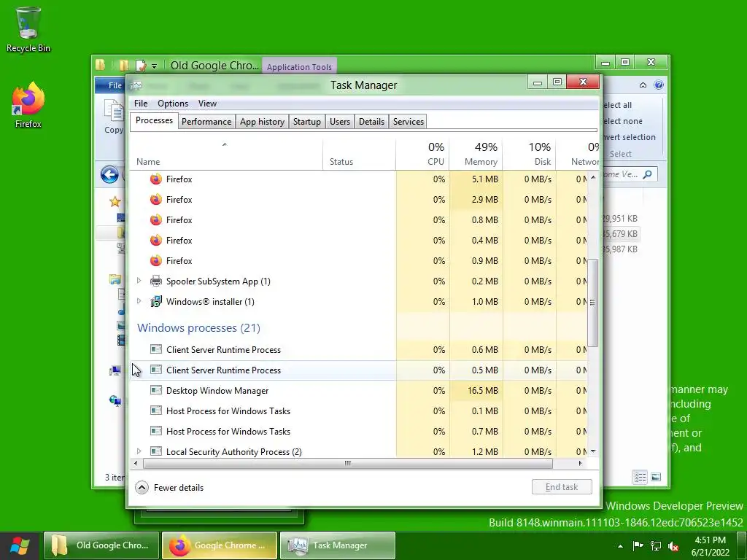
Task: Show hidden tray icons arrow
Action: [620, 546]
